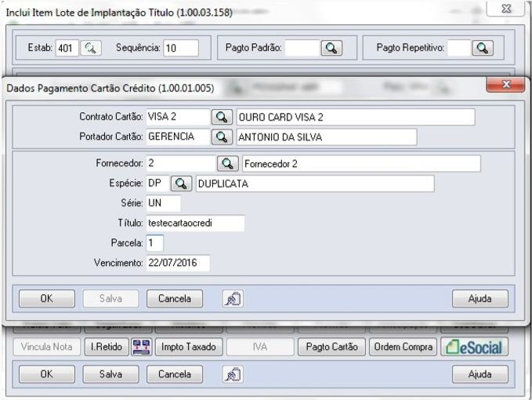Open Ajuda in the background window

pos(480,374)
